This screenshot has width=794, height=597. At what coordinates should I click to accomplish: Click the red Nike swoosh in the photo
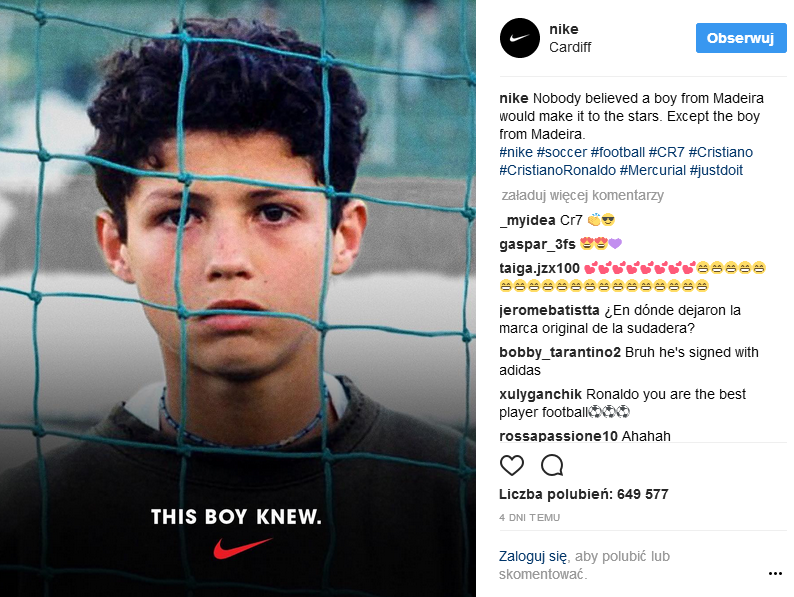pyautogui.click(x=243, y=548)
